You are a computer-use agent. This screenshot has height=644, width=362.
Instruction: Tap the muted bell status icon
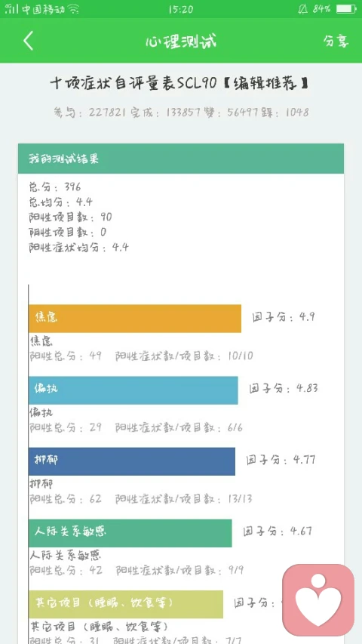[x=302, y=9]
